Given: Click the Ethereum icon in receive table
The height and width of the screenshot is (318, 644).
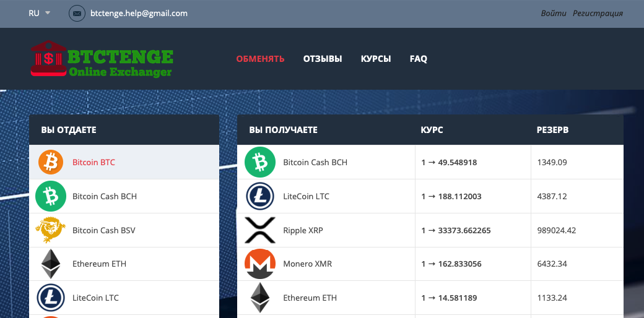Looking at the screenshot, I should pyautogui.click(x=259, y=298).
